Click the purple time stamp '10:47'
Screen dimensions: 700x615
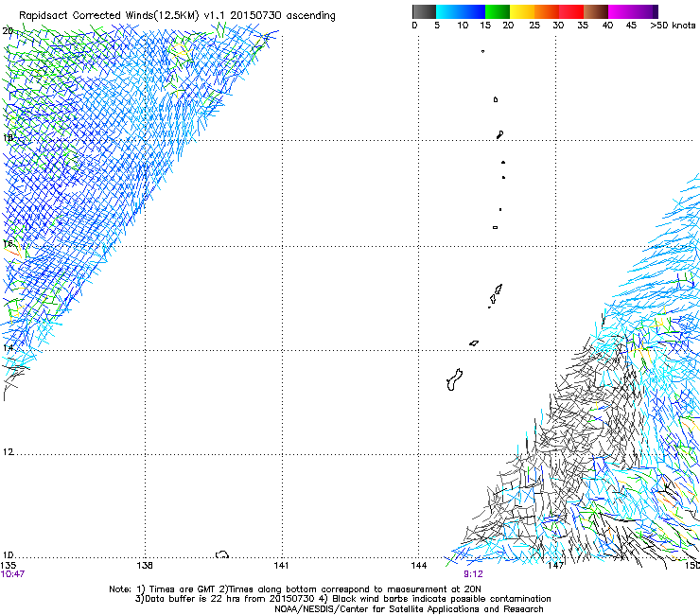click(12, 574)
